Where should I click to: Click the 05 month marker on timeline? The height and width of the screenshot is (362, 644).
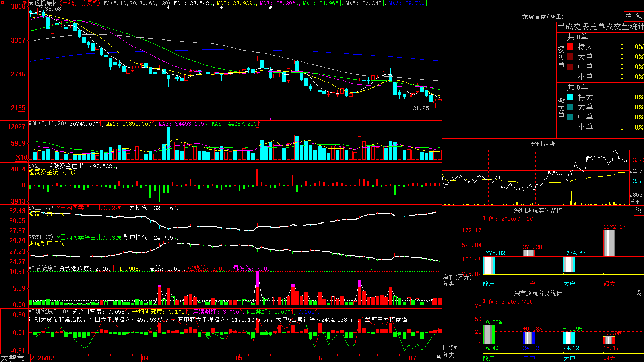pos(239,358)
